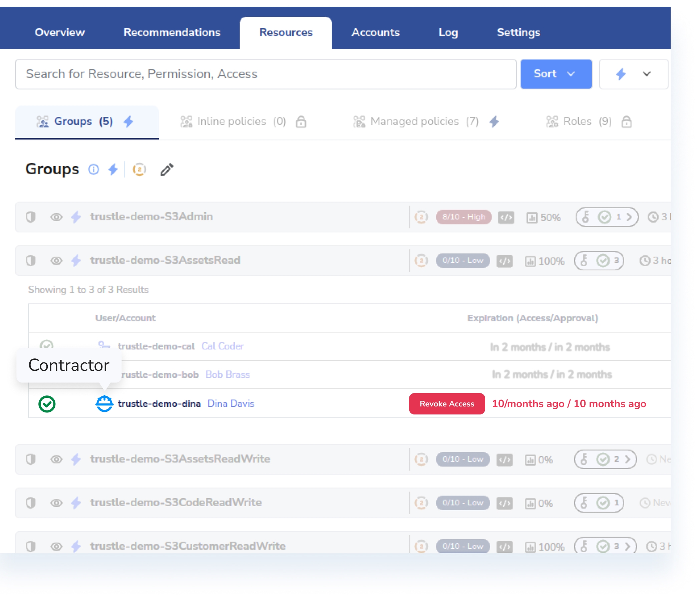The height and width of the screenshot is (600, 700).
Task: Click contractor helmet icon for trustle-demo-dina
Action: (x=104, y=404)
